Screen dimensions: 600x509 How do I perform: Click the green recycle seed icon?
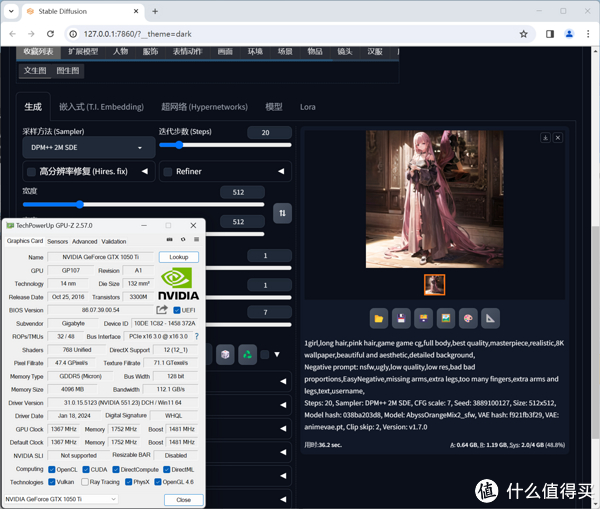(248, 354)
